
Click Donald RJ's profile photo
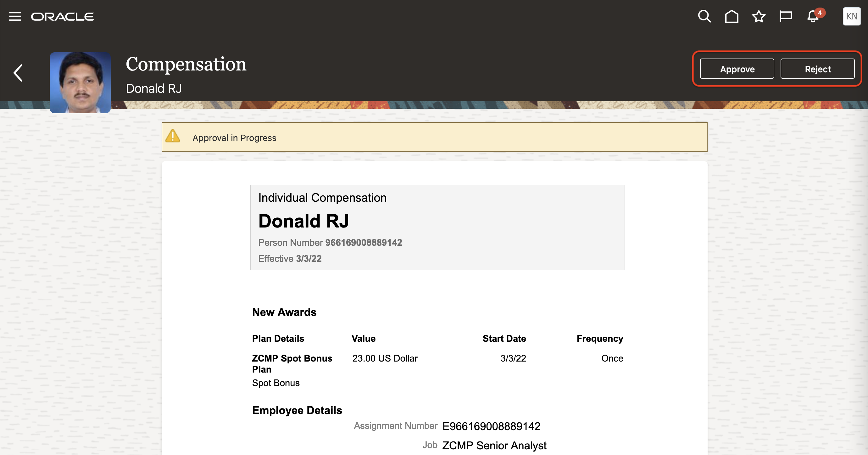pos(80,82)
